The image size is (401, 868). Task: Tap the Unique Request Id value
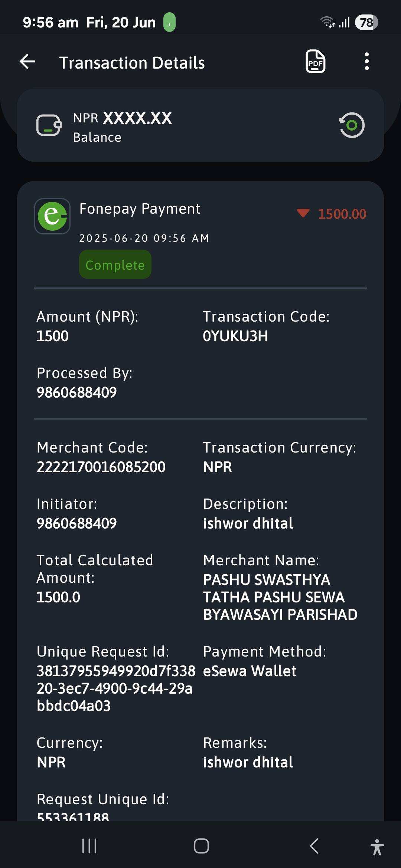pos(116,688)
